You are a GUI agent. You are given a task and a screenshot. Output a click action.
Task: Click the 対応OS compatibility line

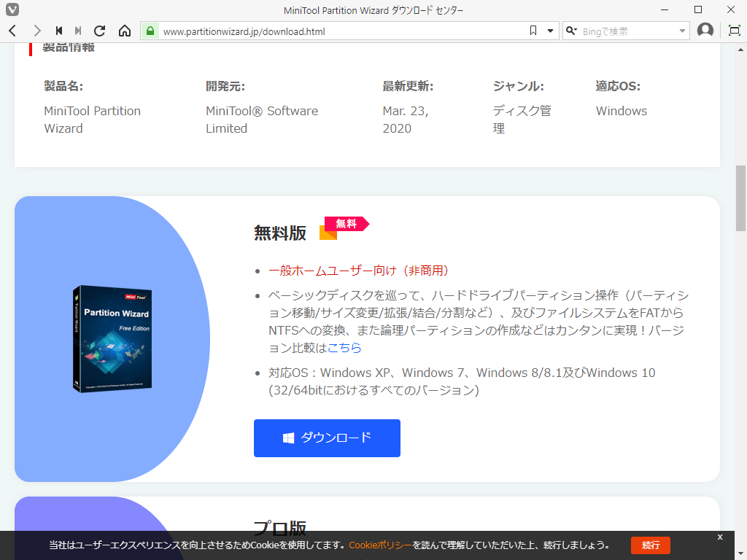pos(462,381)
